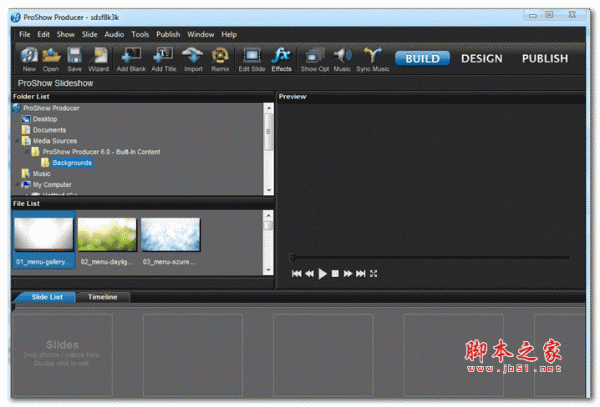Switch to the DESIGN workspace

pyautogui.click(x=481, y=59)
